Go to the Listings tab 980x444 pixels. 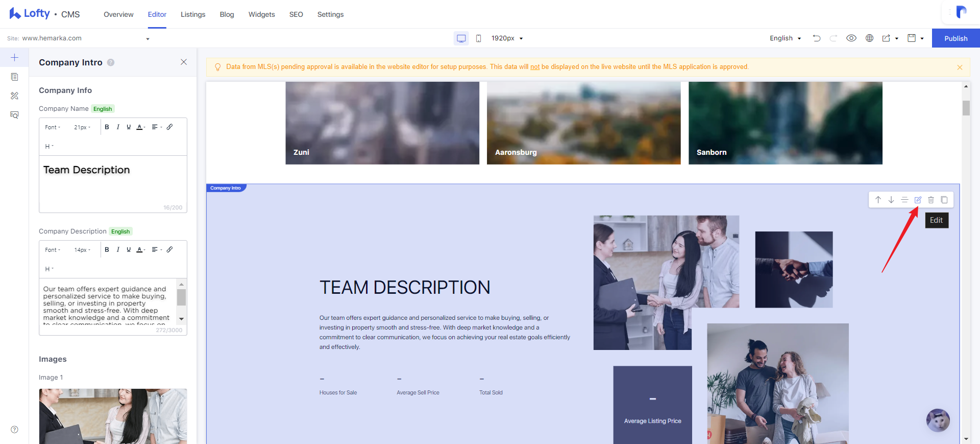click(193, 14)
